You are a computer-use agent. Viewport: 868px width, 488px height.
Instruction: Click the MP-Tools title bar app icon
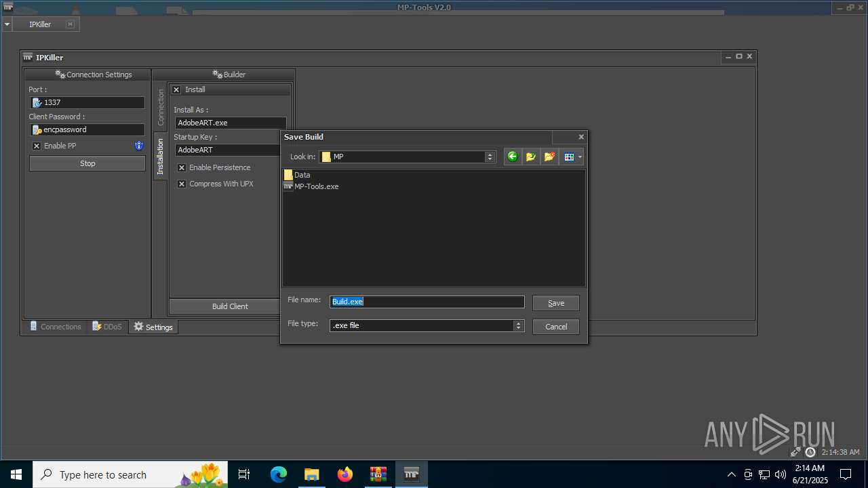8,7
